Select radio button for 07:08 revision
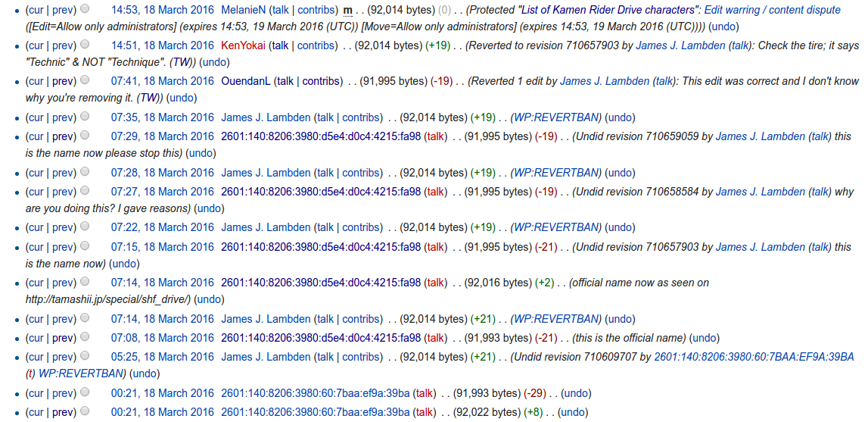Image resolution: width=868 pixels, height=422 pixels. pos(85,337)
